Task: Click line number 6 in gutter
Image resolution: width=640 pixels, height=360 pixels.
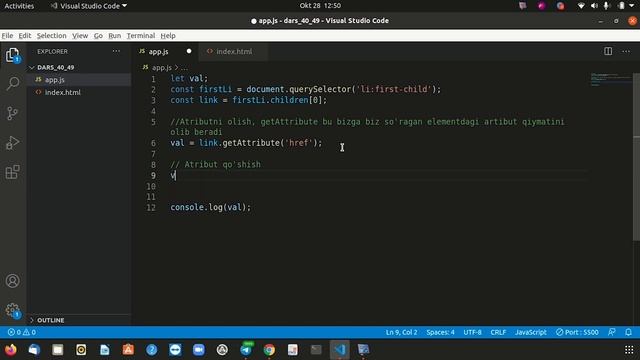Action: (x=153, y=143)
